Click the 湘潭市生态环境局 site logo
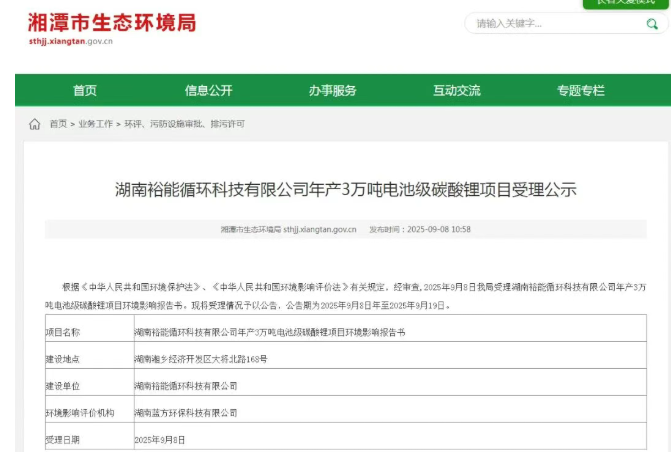671x452 pixels. coord(111,22)
